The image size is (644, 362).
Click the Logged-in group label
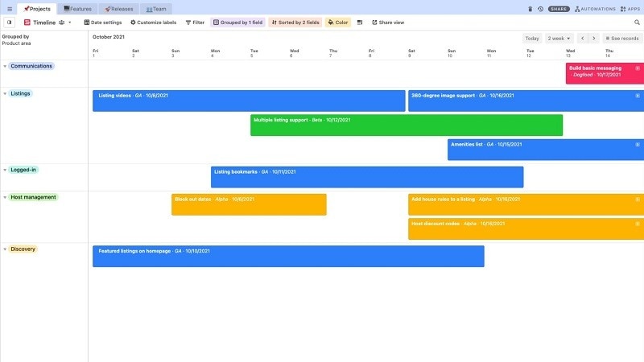(x=23, y=170)
